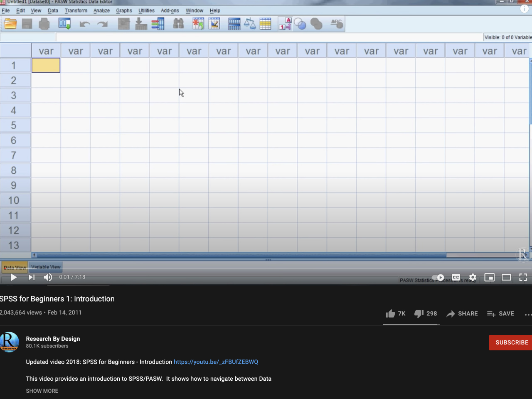
Task: Click the Select cases toolbar icon
Action: pos(265,24)
